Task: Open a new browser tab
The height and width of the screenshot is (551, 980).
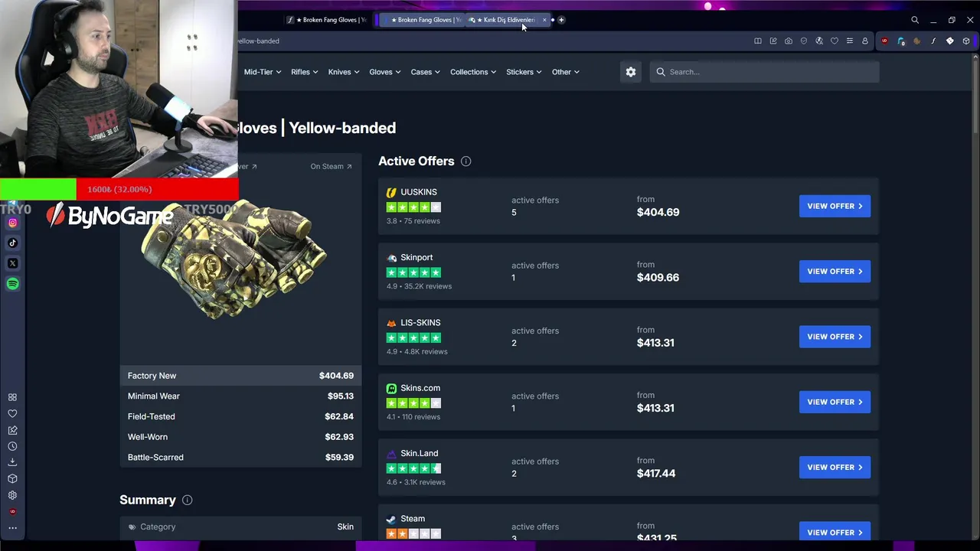Action: tap(561, 20)
